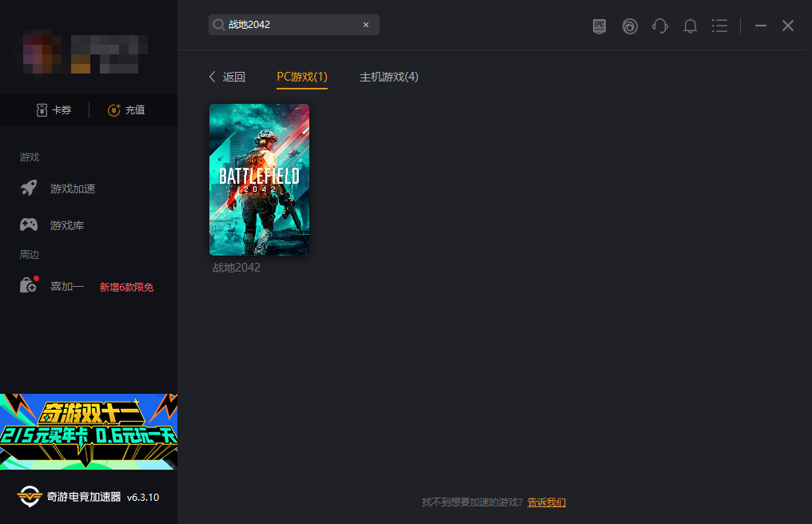Open customer service headset icon

[660, 26]
